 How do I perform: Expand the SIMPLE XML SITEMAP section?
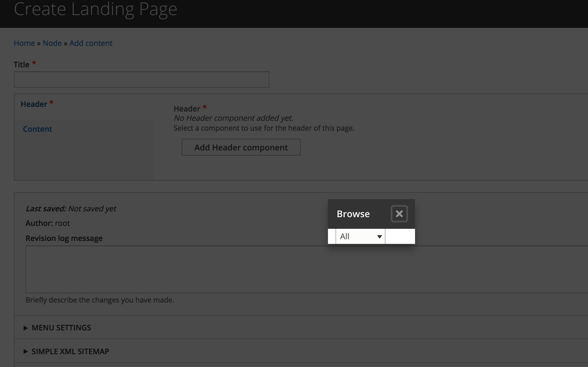70,351
